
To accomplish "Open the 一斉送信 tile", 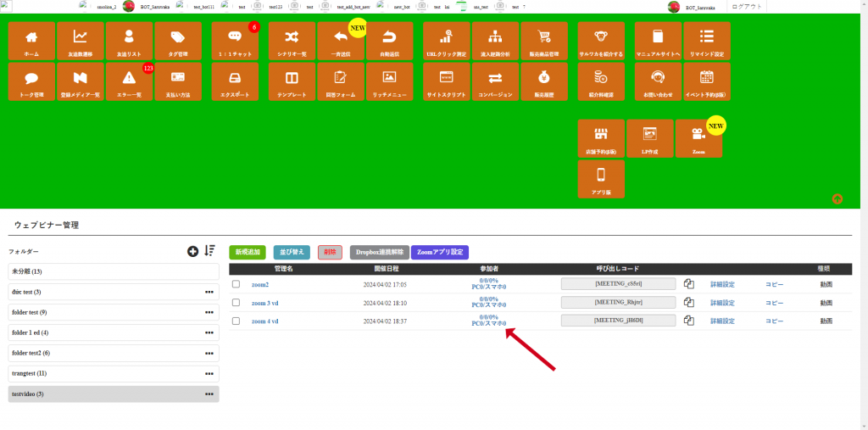I will click(341, 41).
